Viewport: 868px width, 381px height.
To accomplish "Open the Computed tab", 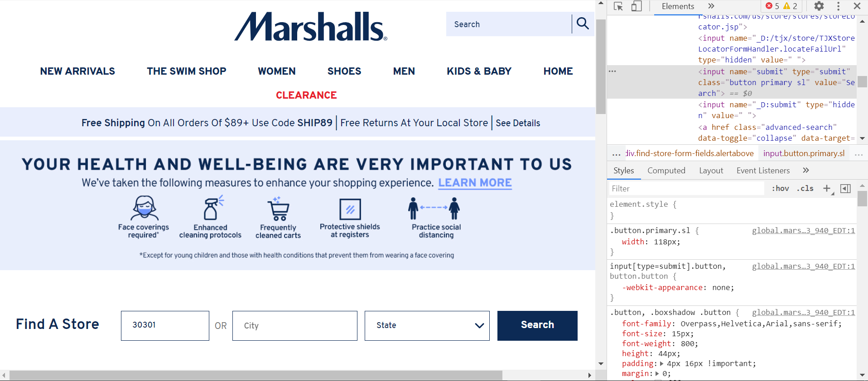I will [666, 171].
